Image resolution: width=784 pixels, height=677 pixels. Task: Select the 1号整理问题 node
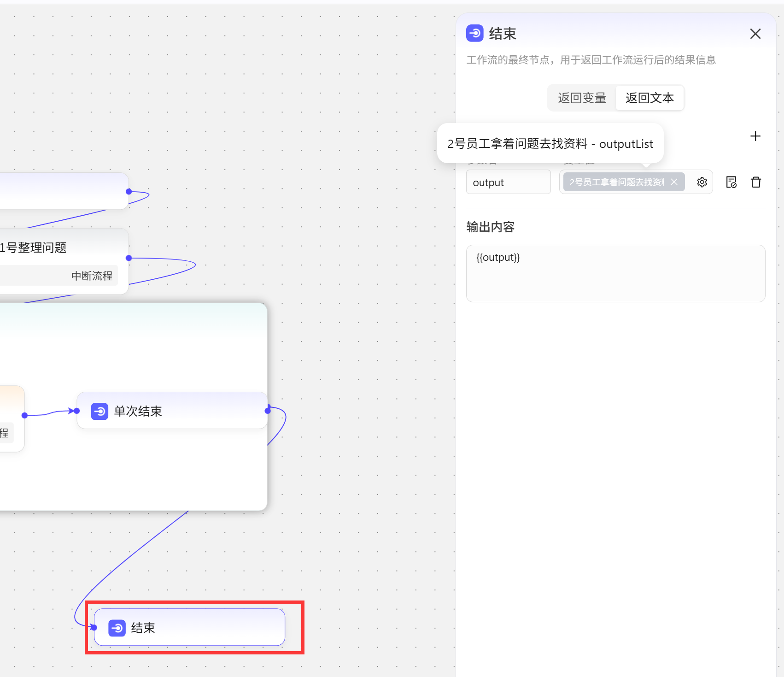pos(33,247)
